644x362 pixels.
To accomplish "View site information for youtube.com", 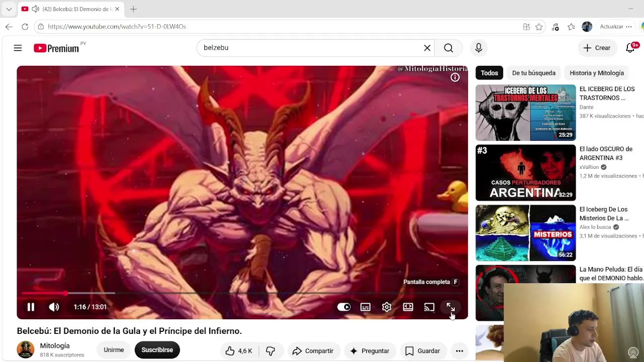I will [x=41, y=27].
